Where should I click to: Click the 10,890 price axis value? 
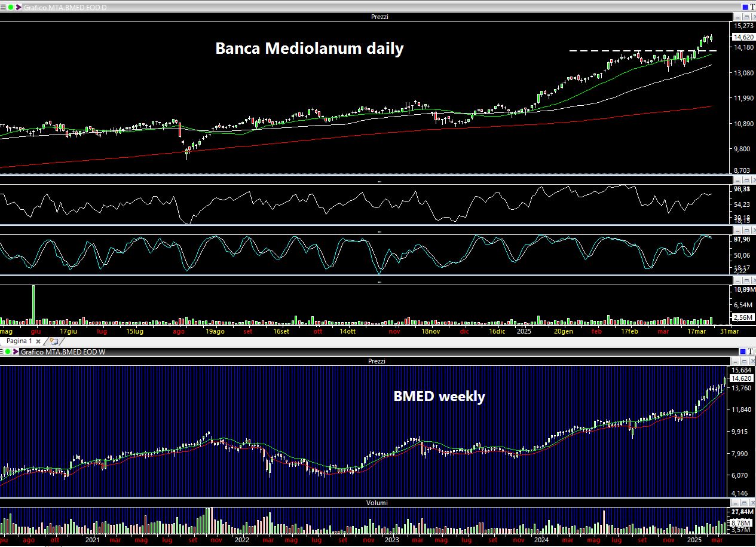[743, 124]
